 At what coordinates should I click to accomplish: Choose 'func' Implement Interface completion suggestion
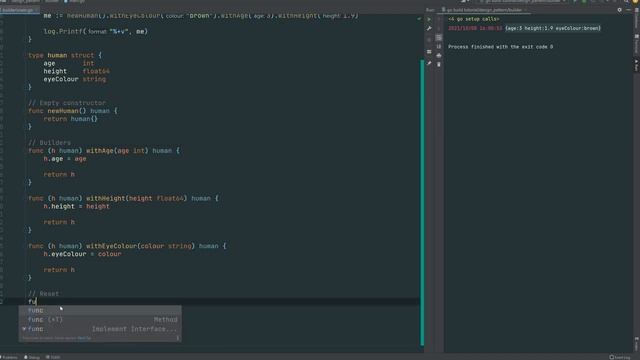point(100,329)
